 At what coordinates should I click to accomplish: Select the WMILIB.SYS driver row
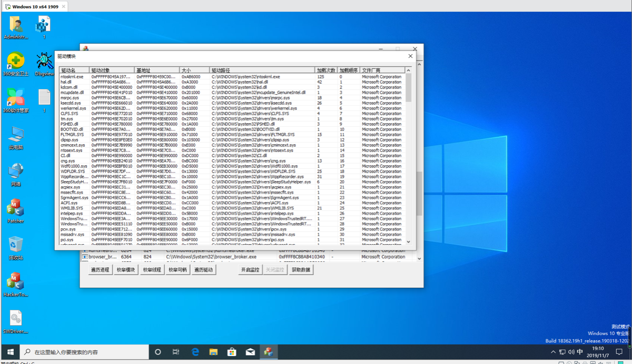coord(232,208)
